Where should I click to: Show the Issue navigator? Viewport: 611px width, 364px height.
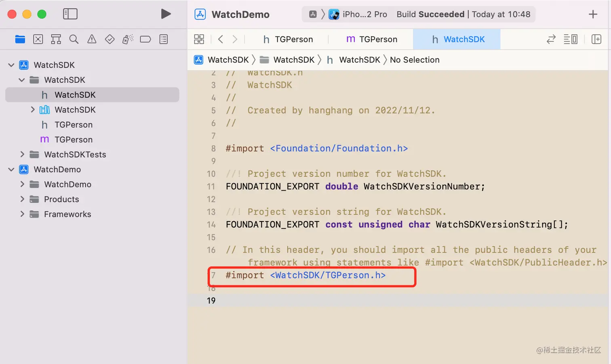[x=92, y=39]
